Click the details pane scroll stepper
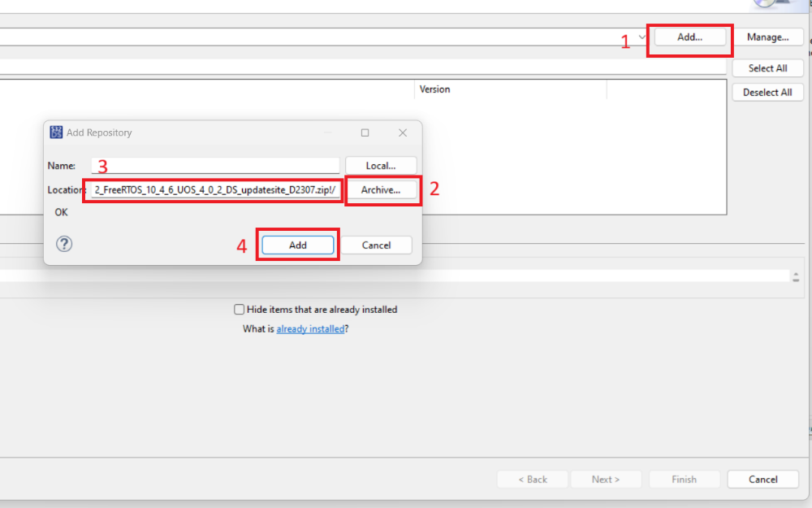The image size is (812, 508). pos(796,276)
